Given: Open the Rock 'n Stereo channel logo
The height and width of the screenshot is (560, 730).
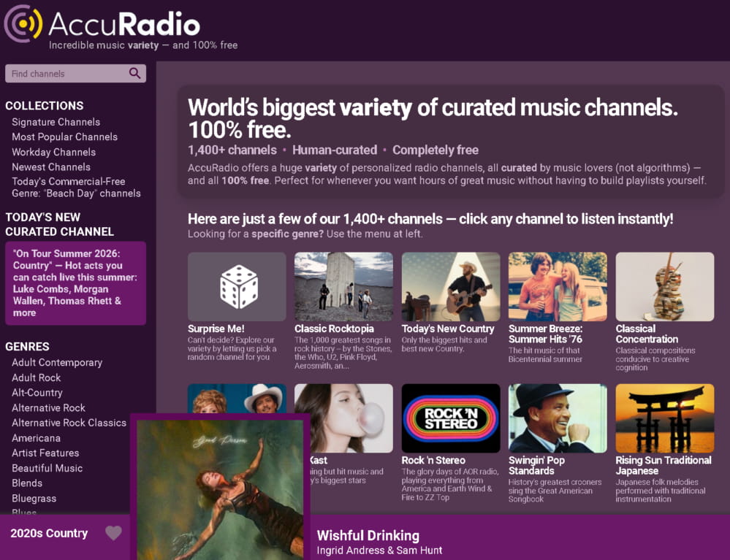Looking at the screenshot, I should click(x=451, y=418).
